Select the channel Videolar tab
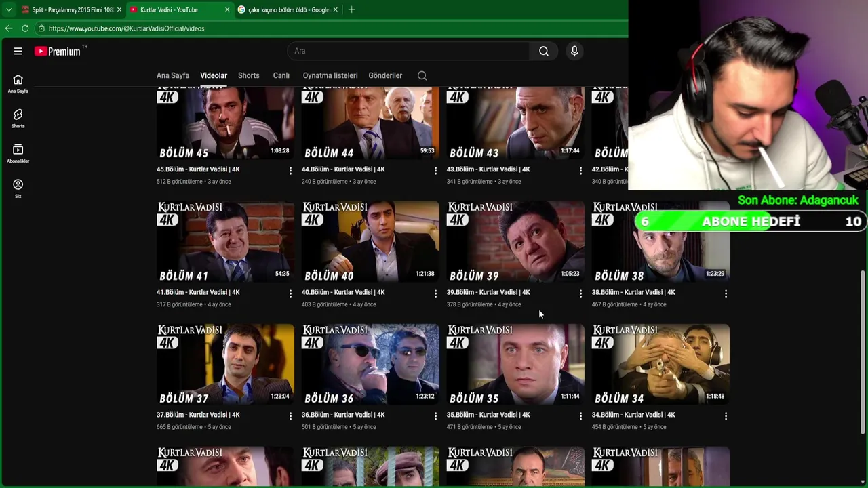 [x=214, y=75]
